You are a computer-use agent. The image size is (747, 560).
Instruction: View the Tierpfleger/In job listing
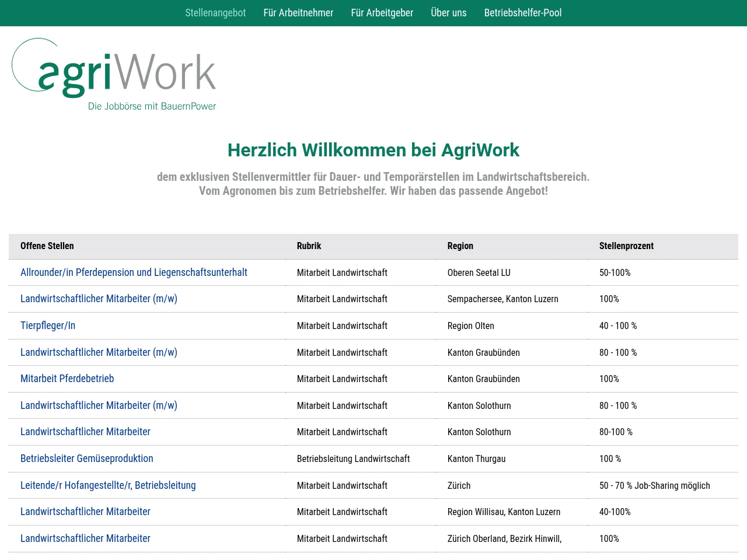(48, 325)
